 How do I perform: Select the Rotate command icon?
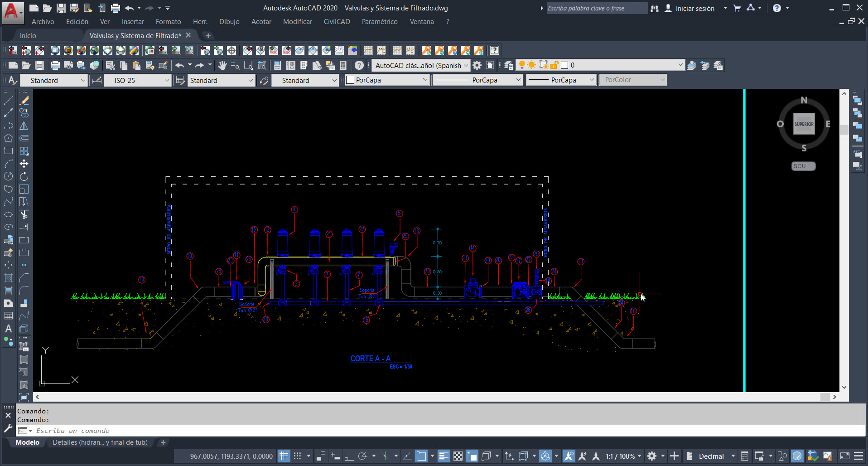24,176
